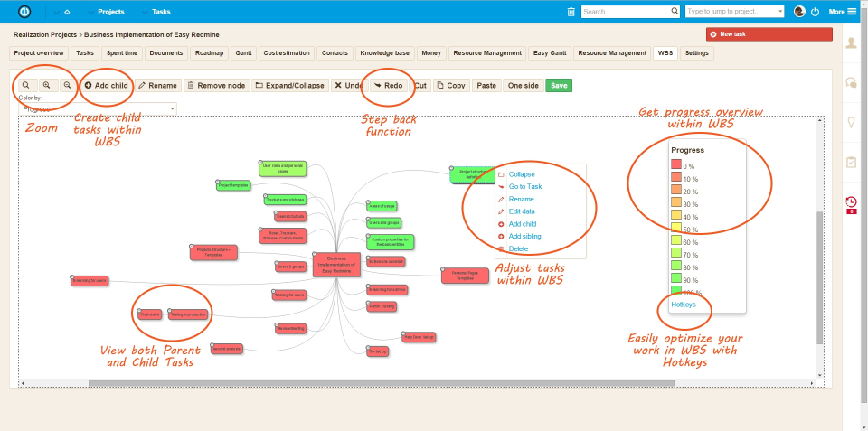This screenshot has height=431, width=868.
Task: Click the magnifier icon inside the Search box
Action: [x=675, y=11]
